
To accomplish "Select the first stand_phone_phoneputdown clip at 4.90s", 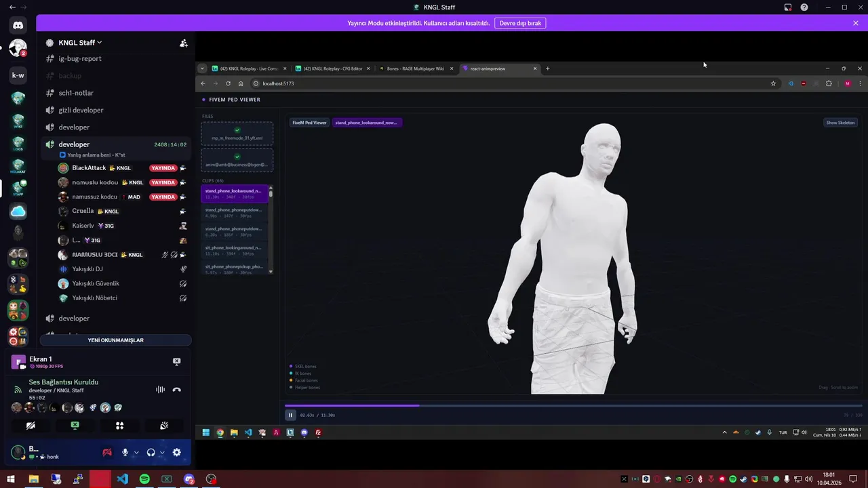I will pos(235,213).
